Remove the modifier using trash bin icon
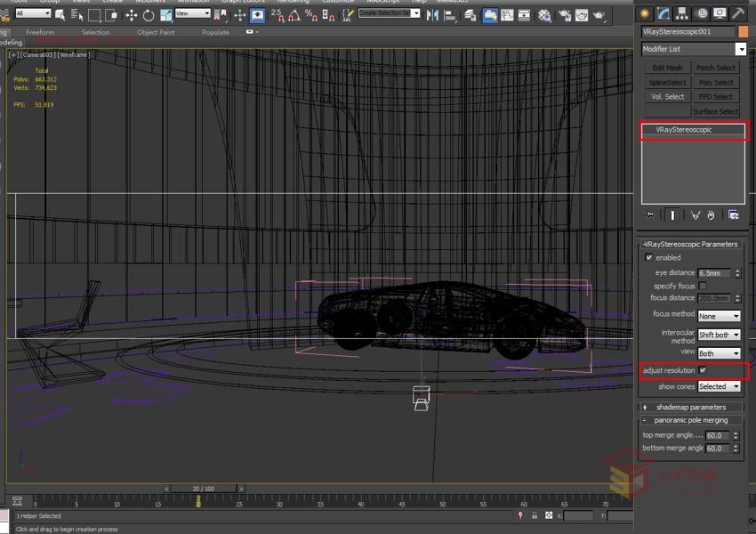 tap(711, 214)
